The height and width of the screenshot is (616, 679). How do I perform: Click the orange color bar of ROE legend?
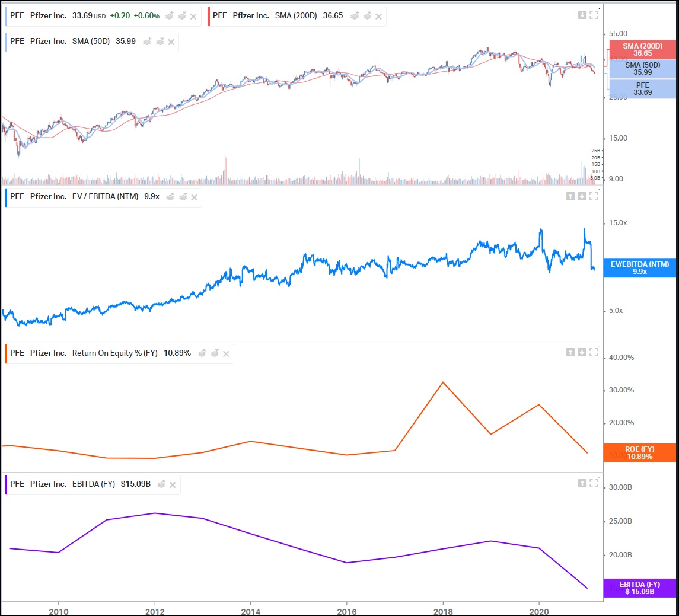tap(6, 354)
